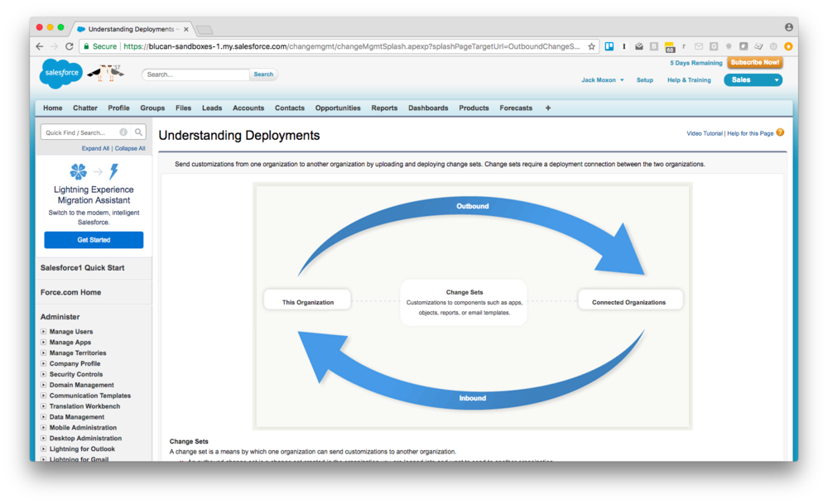Click the Quick Find magnifier icon
The width and height of the screenshot is (828, 504).
pyautogui.click(x=138, y=132)
